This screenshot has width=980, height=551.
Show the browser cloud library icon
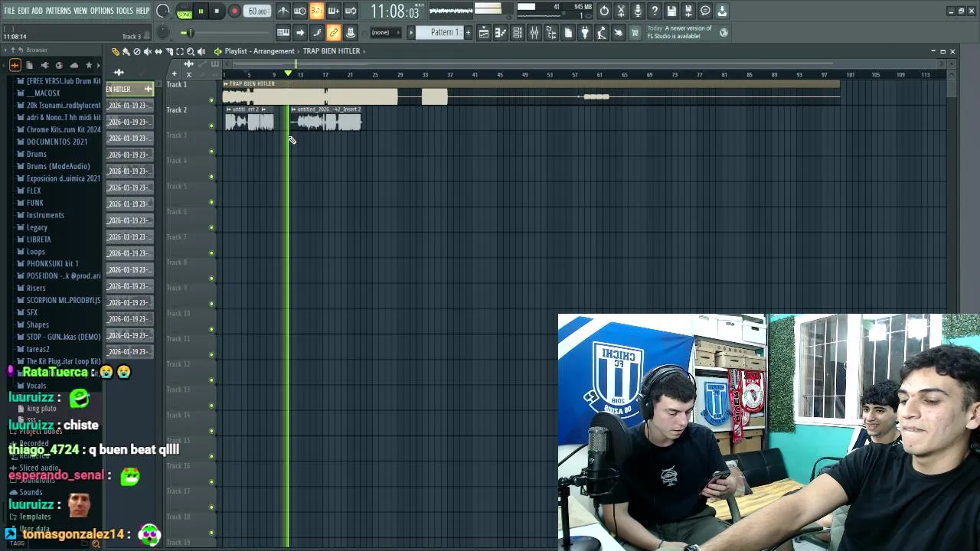click(x=74, y=65)
